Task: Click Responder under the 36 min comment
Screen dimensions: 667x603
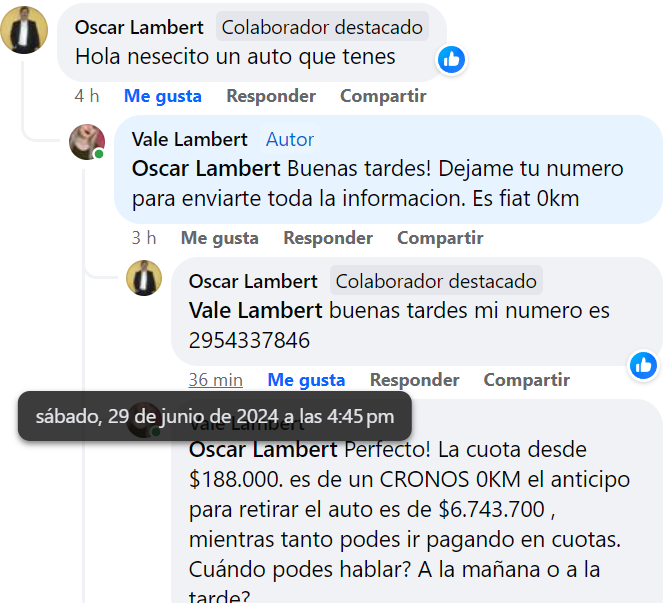Action: coord(414,380)
